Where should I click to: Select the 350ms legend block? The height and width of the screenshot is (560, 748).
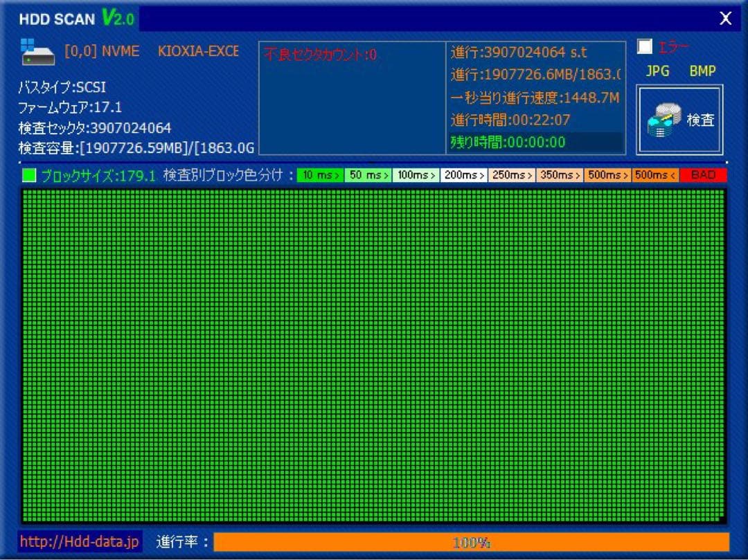click(560, 175)
